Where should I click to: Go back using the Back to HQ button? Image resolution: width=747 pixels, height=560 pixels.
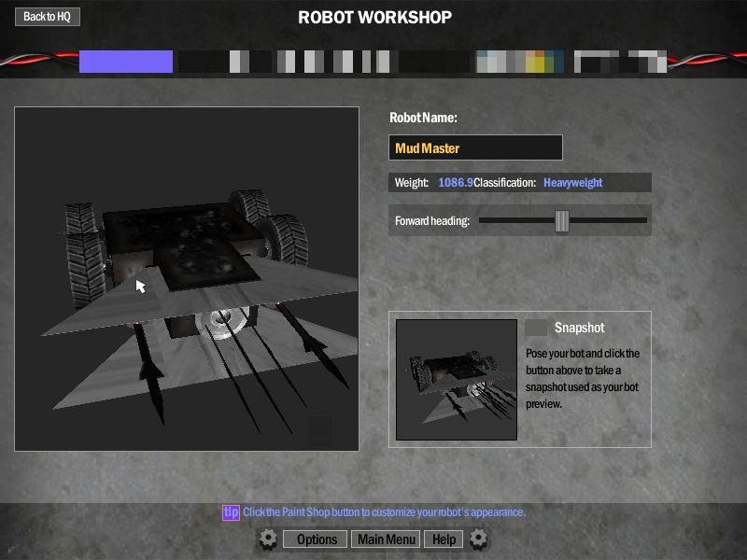pyautogui.click(x=48, y=17)
